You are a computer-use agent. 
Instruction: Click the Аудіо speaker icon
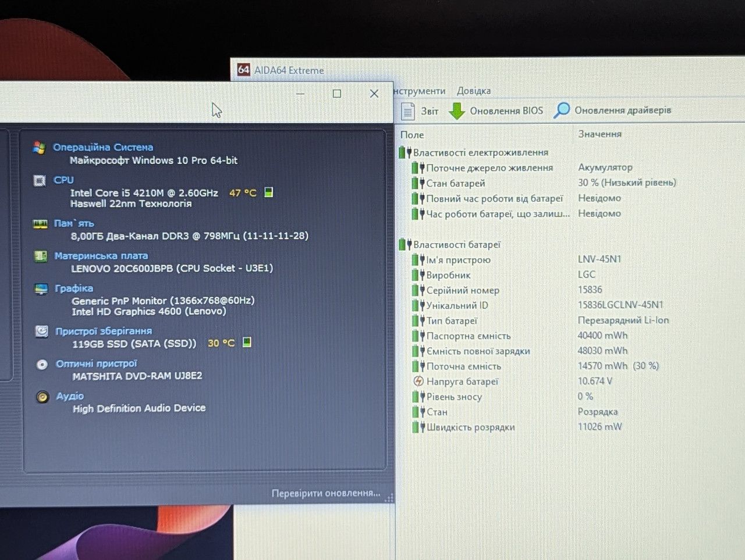point(42,397)
